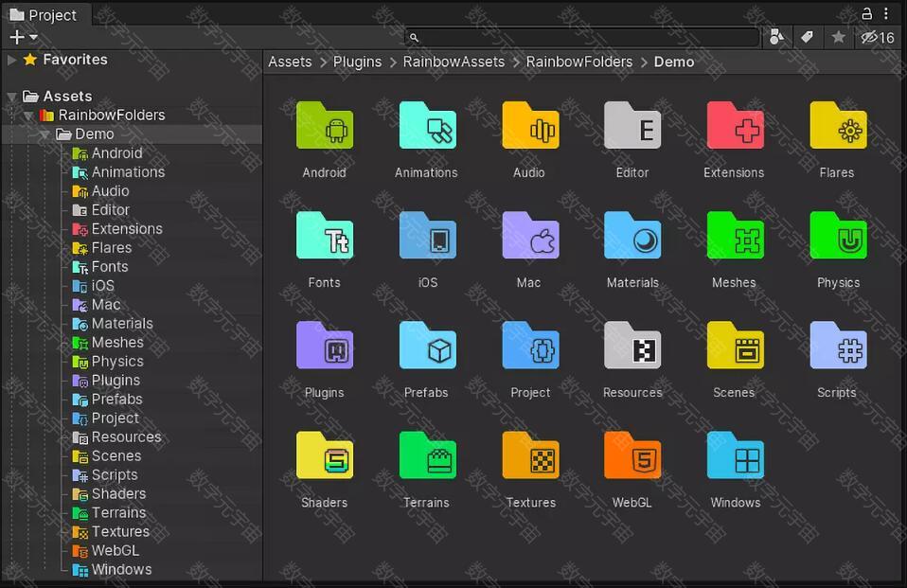
Task: Open the plus create asset dropdown
Action: pos(23,37)
